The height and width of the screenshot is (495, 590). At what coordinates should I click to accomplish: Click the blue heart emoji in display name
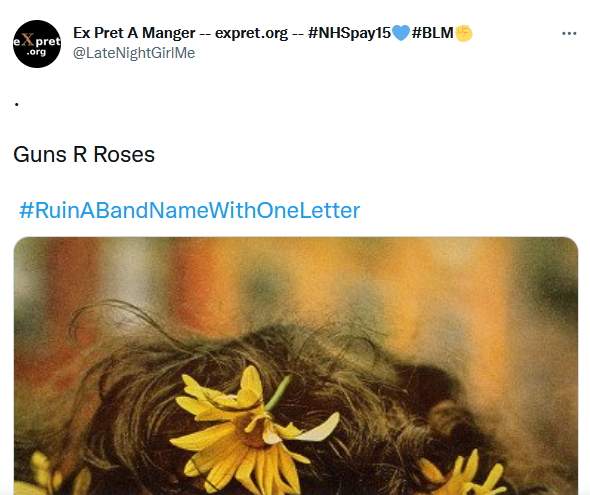400,33
